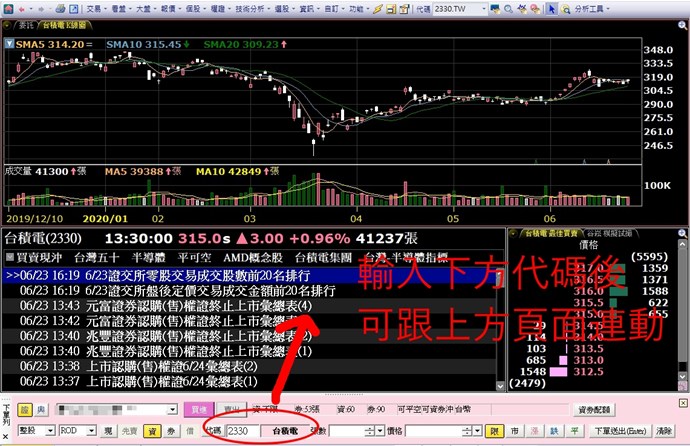Open 看盤 menu

(121, 9)
